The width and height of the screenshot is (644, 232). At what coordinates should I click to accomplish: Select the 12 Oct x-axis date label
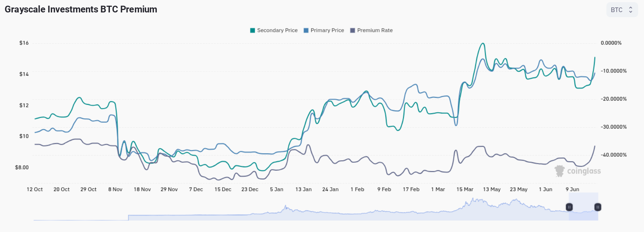[x=34, y=189]
